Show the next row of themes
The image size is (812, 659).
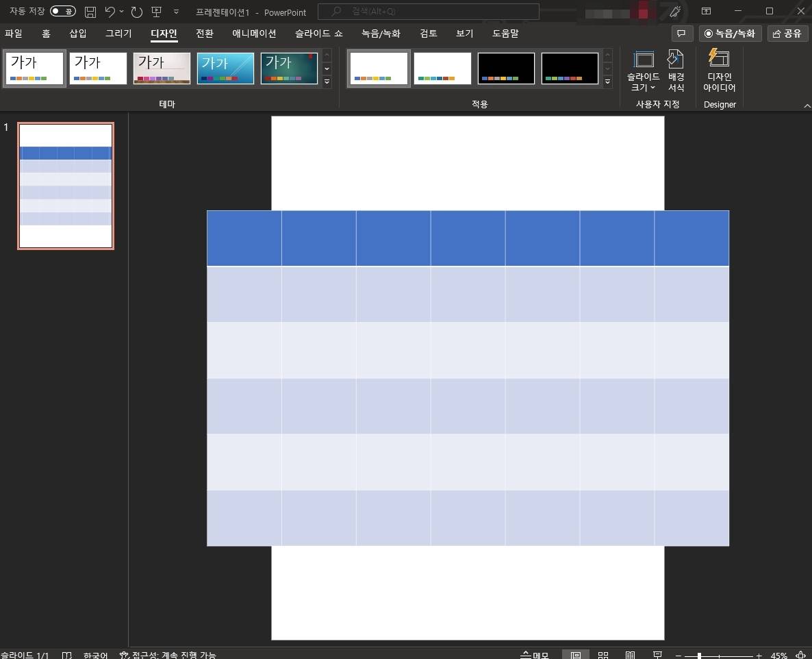pos(327,69)
